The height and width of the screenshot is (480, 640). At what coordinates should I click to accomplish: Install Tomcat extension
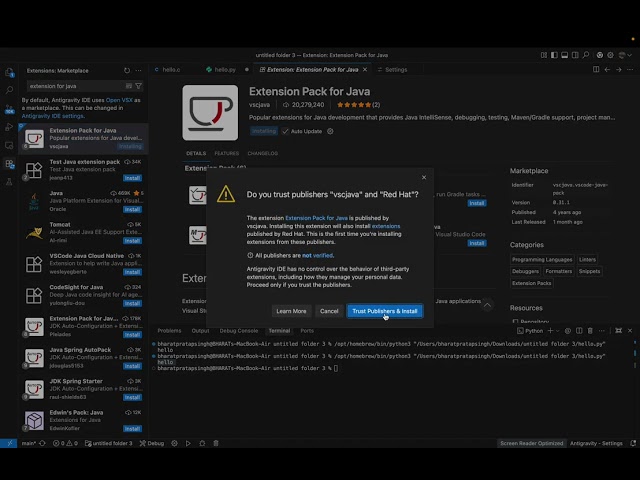tap(132, 241)
